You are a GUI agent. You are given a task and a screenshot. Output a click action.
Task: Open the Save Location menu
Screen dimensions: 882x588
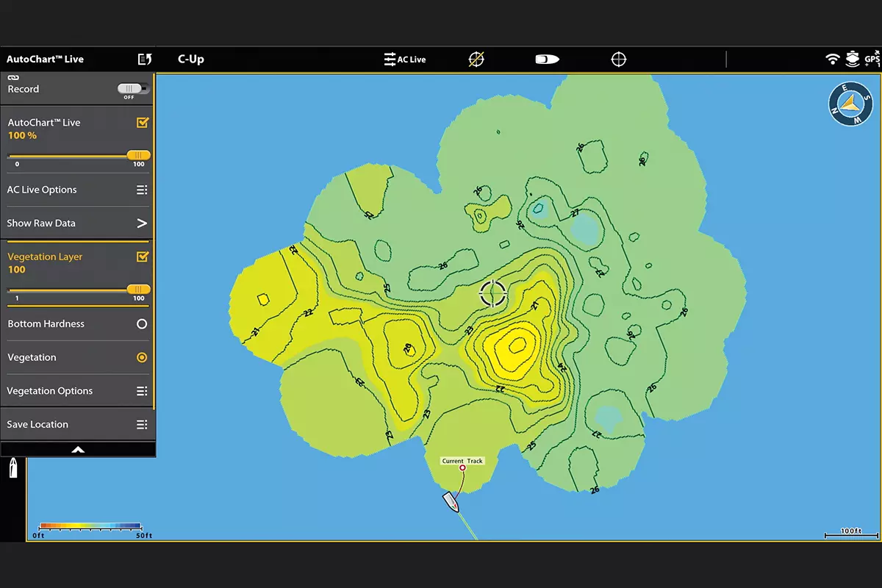click(x=142, y=425)
